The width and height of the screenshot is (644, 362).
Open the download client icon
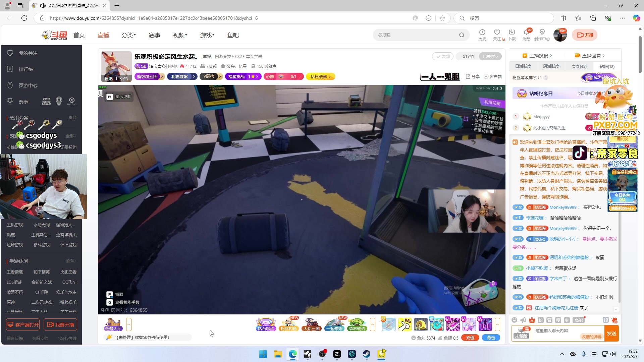(512, 35)
